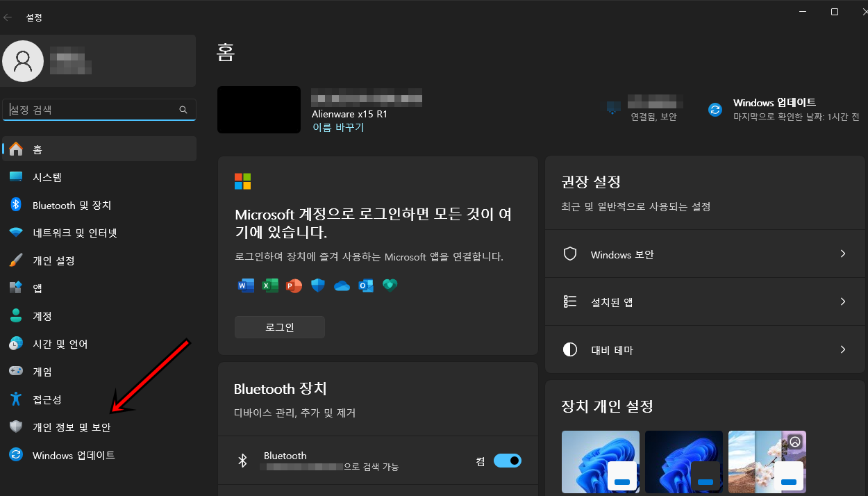Focus the 설정 검색 search box
Screen dimensions: 868x496
99,110
